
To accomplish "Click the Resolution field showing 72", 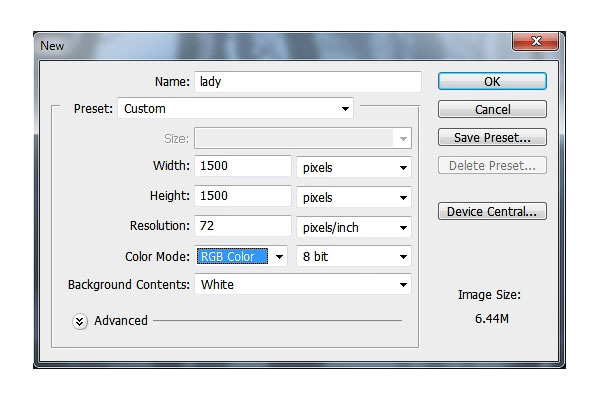I will tap(243, 226).
